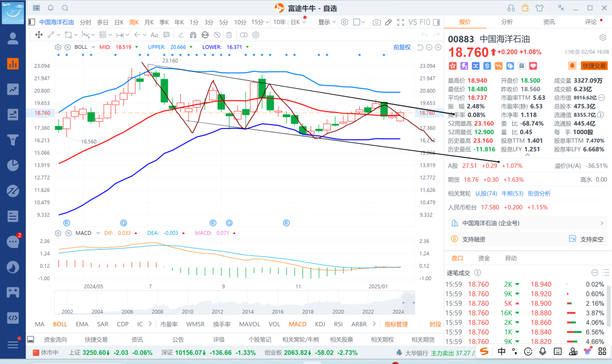This screenshot has width=612, height=364.
Task: Open the 认股(74) warrants link
Action: 486,194
